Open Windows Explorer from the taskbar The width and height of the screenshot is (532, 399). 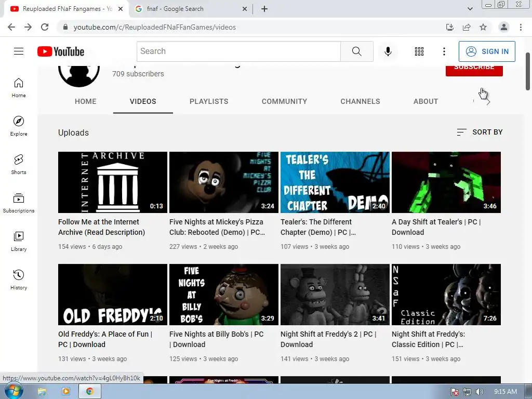(42, 392)
